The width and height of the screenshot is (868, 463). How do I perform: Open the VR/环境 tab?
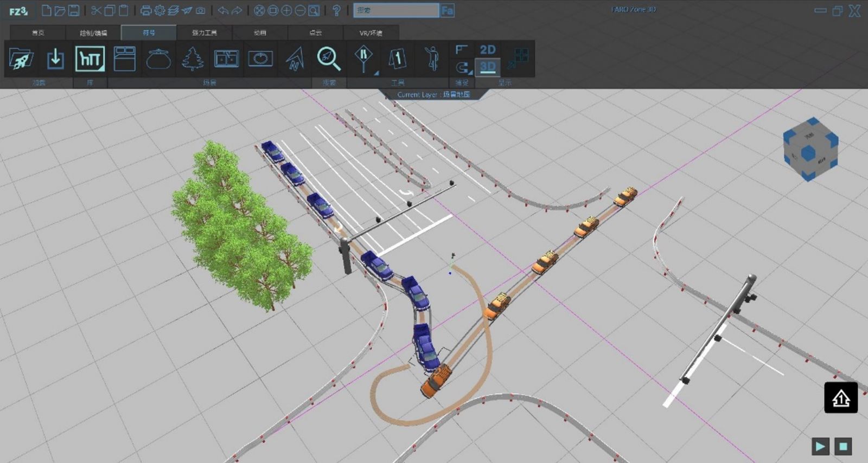[371, 33]
